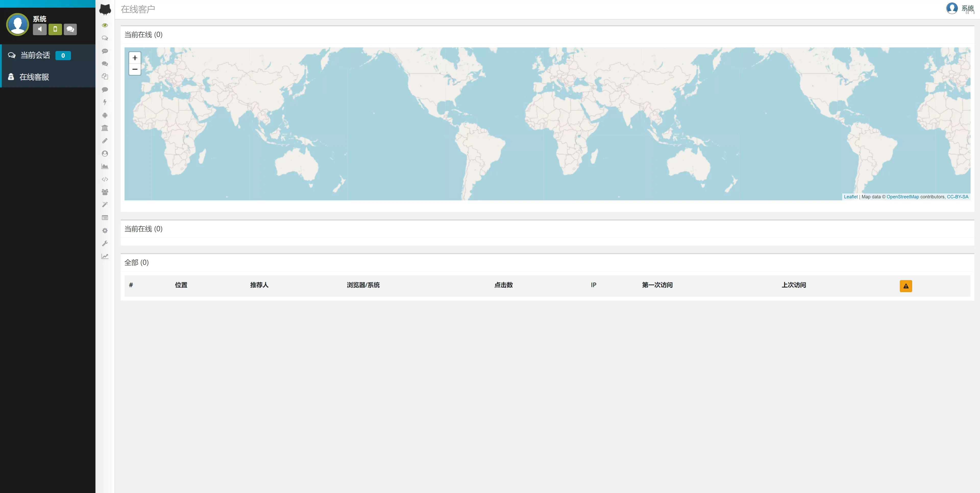Screen dimensions: 980x493
Task: Toggle the chat bubbles status button
Action: (x=70, y=29)
